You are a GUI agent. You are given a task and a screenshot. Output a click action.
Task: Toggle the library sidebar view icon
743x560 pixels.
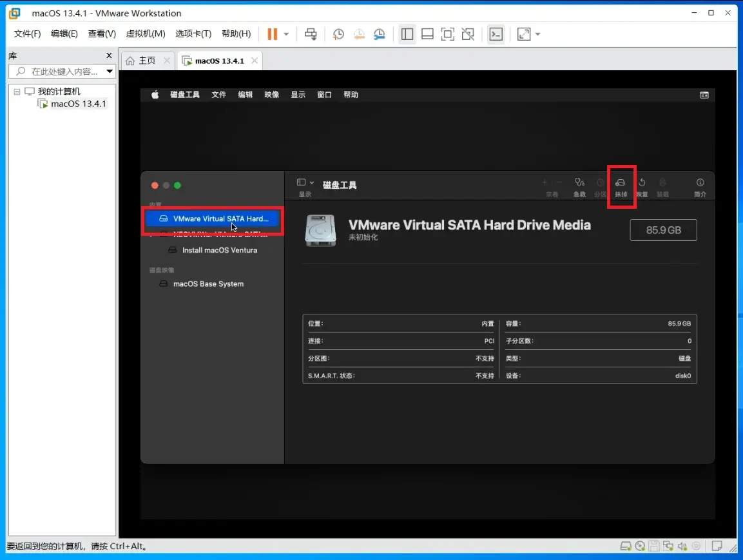[407, 34]
